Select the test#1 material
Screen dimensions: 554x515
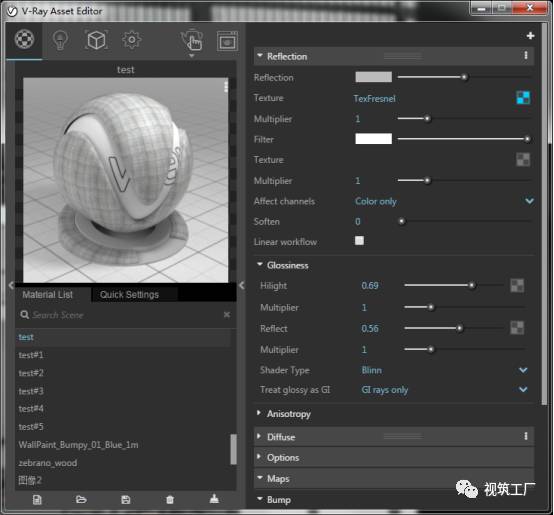[123, 355]
